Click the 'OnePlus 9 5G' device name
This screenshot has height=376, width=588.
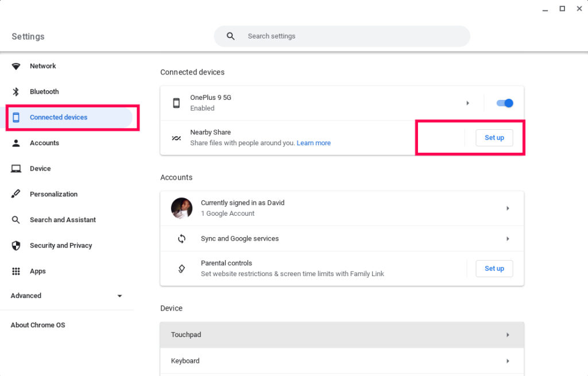210,98
